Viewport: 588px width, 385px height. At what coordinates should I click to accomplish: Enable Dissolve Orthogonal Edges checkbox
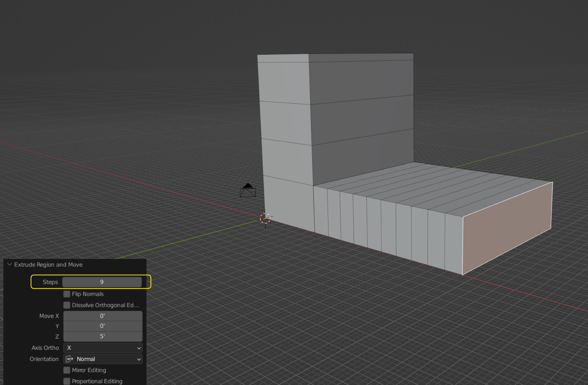pos(67,305)
